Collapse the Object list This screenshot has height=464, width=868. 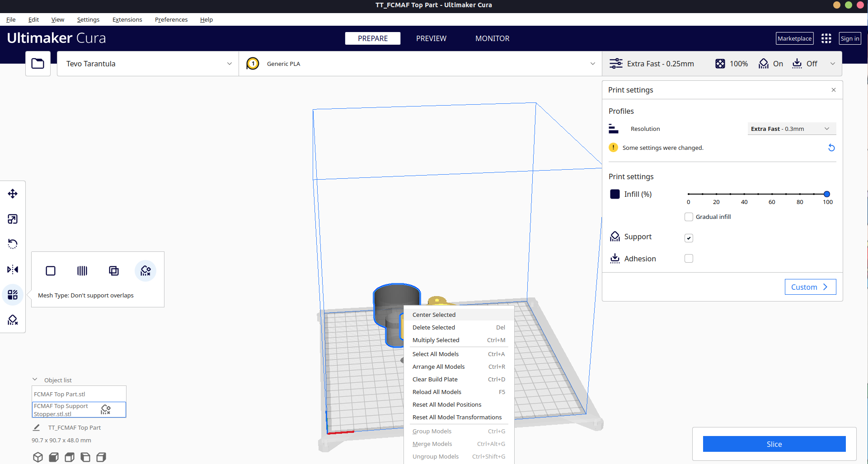pyautogui.click(x=35, y=380)
